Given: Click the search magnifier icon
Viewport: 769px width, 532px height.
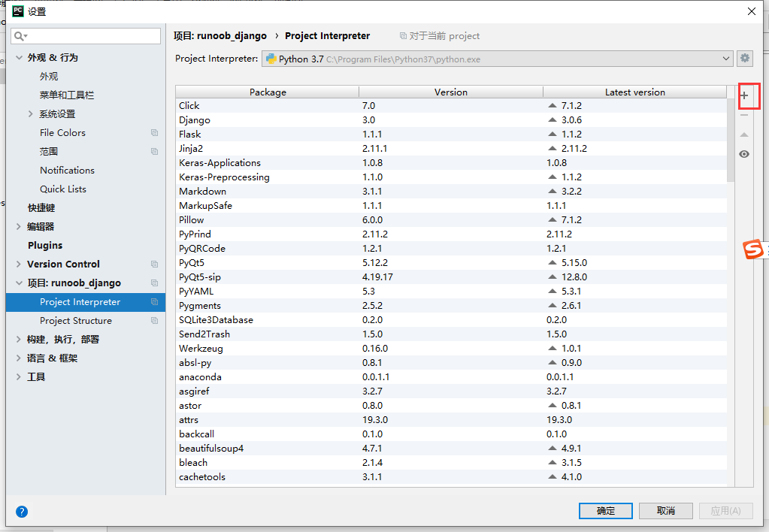Looking at the screenshot, I should pos(20,36).
